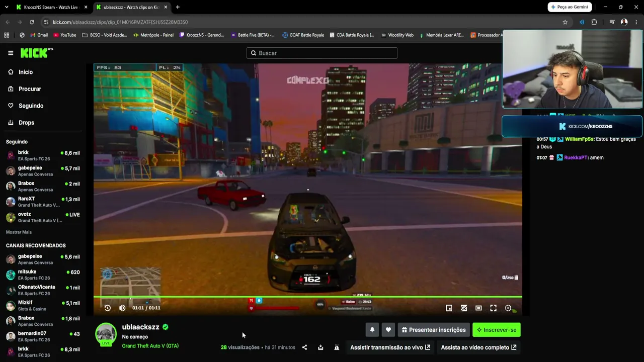
Task: Toggle channel notifications bell
Action: click(x=372, y=330)
